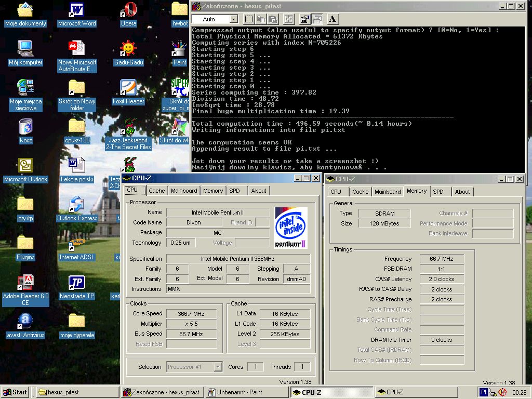Open console Properties toolbar icon
Screen dimensions: 532x399
pos(304,19)
